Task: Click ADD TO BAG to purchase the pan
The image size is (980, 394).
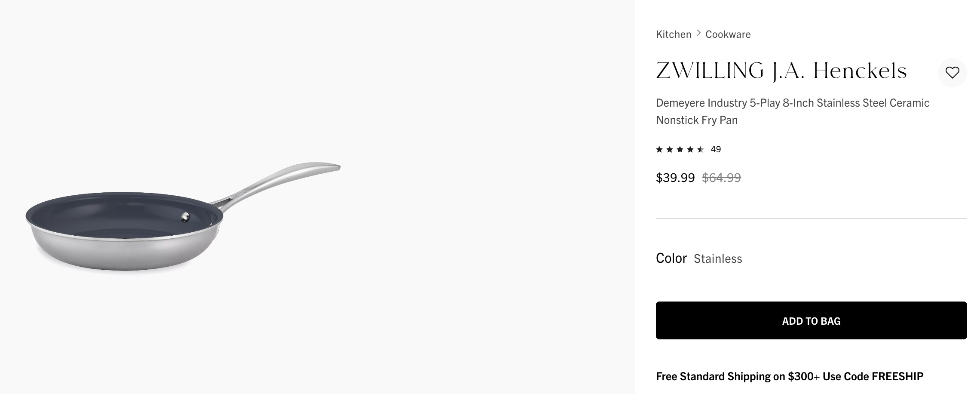Action: pyautogui.click(x=811, y=320)
